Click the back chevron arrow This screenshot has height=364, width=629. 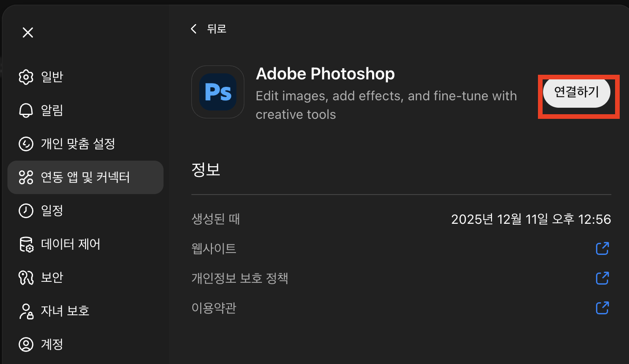click(194, 29)
